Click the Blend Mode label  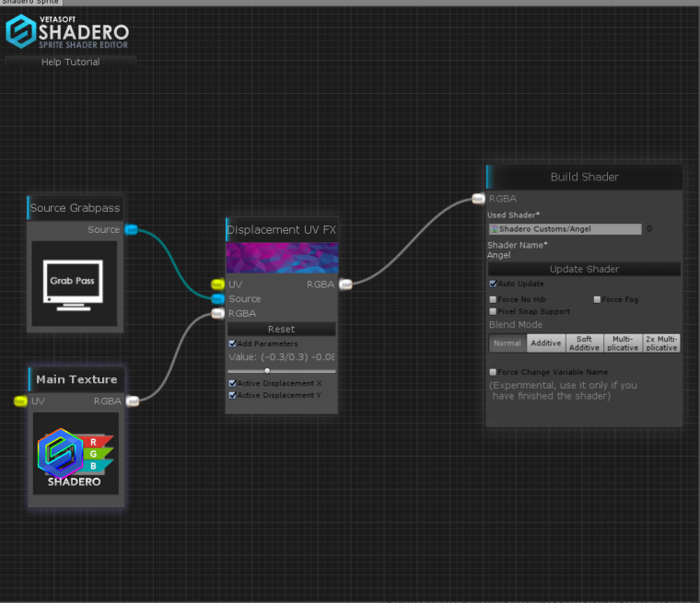(x=516, y=324)
